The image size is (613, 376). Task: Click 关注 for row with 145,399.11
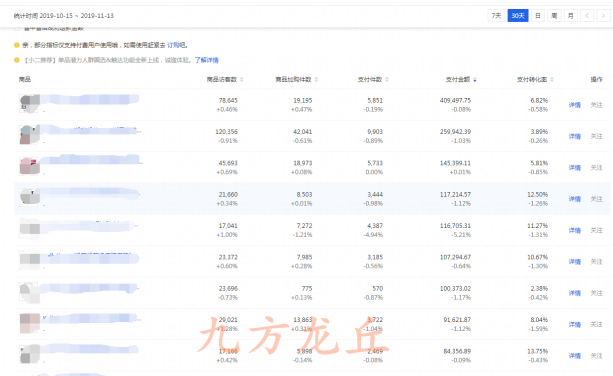coord(596,167)
